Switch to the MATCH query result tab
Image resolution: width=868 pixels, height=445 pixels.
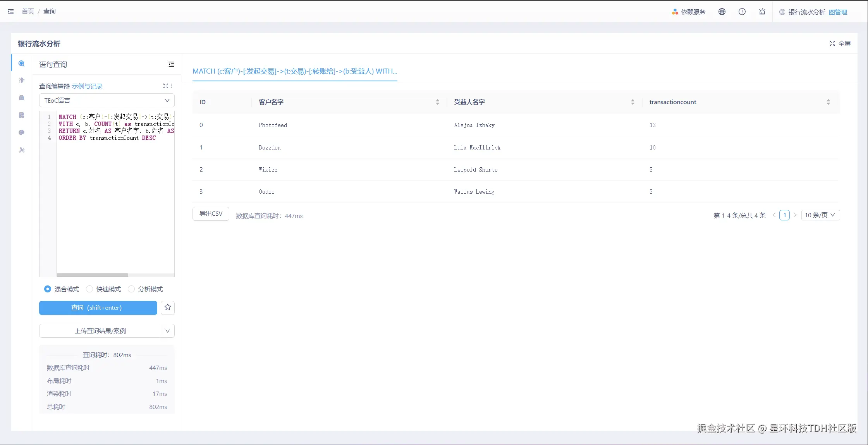click(x=295, y=71)
